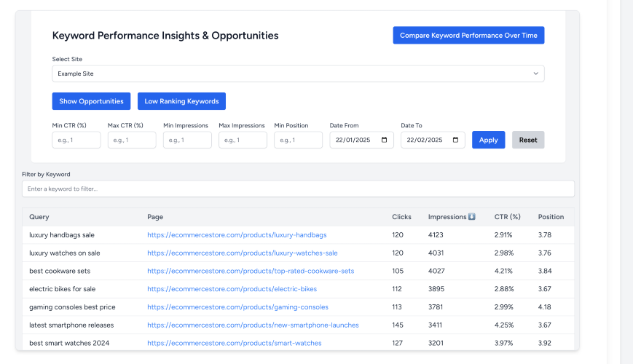Image resolution: width=633 pixels, height=364 pixels.
Task: Click the Impressions sort arrow icon
Action: click(471, 217)
